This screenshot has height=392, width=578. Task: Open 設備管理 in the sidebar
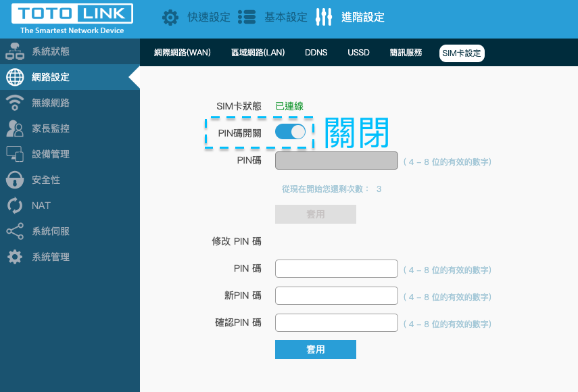click(70, 154)
